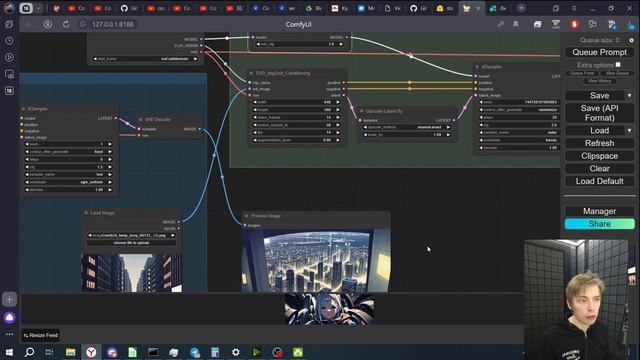Change scheduler in left KSampler node
This screenshot has width=640, height=360.
point(68,182)
